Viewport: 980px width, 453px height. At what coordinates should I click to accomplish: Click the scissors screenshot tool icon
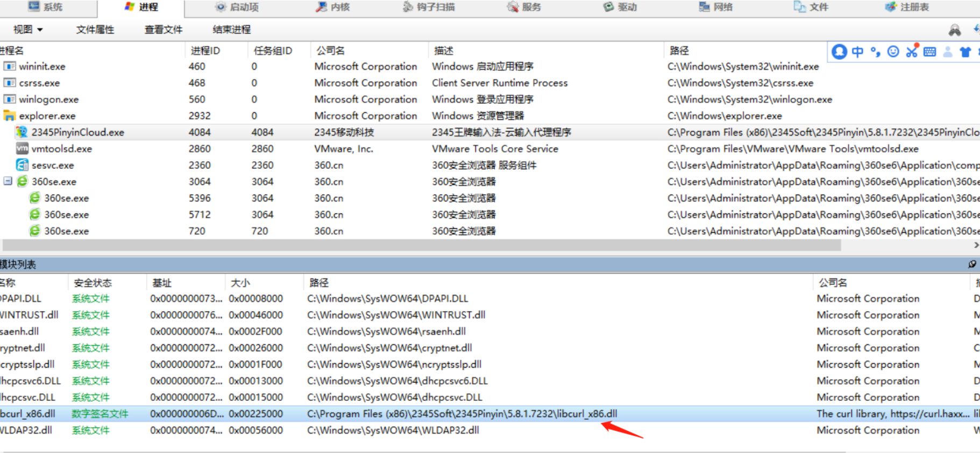pos(912,51)
